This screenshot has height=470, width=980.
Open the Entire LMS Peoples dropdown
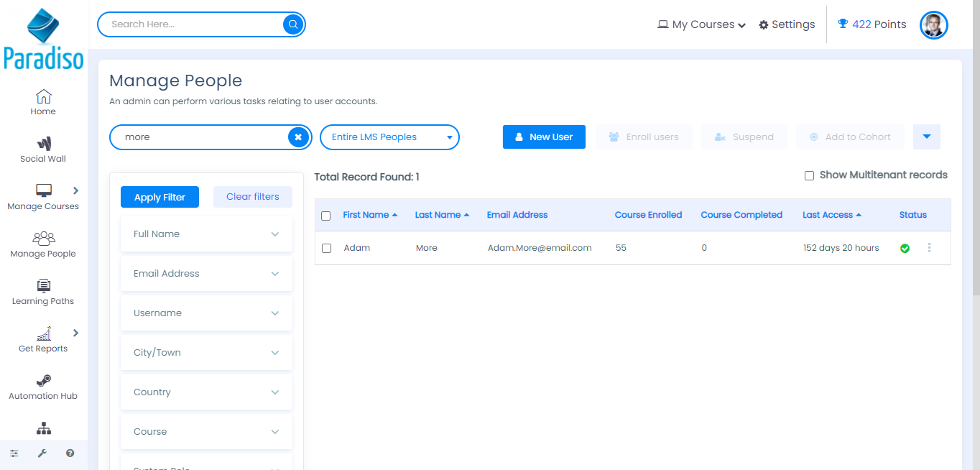click(x=389, y=137)
